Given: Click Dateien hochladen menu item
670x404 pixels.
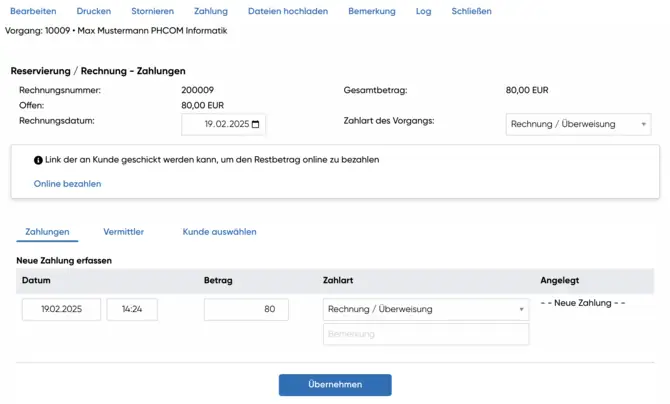Looking at the screenshot, I should [288, 11].
